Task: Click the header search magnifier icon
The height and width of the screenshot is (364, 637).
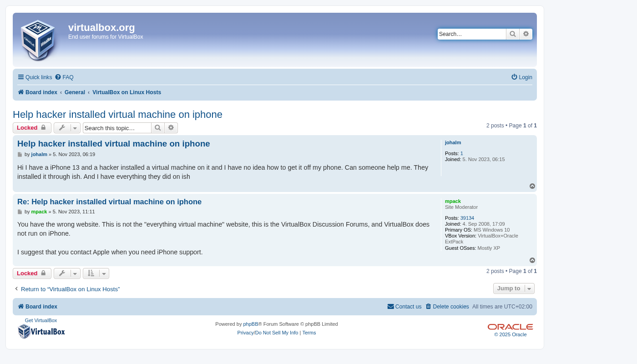Action: coord(513,34)
